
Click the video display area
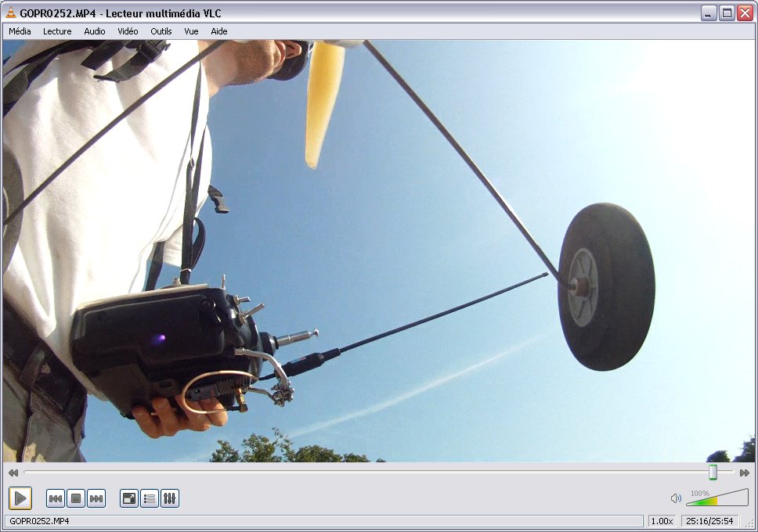tap(378, 251)
